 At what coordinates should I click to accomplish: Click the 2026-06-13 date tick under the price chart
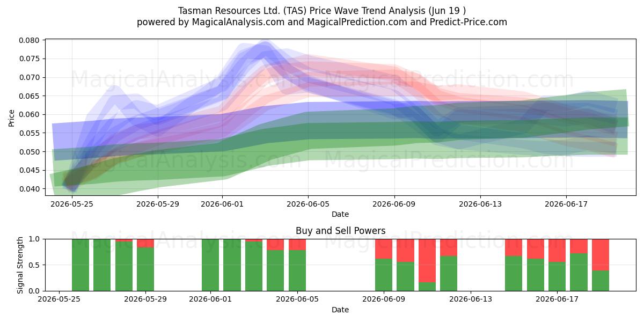click(x=480, y=204)
